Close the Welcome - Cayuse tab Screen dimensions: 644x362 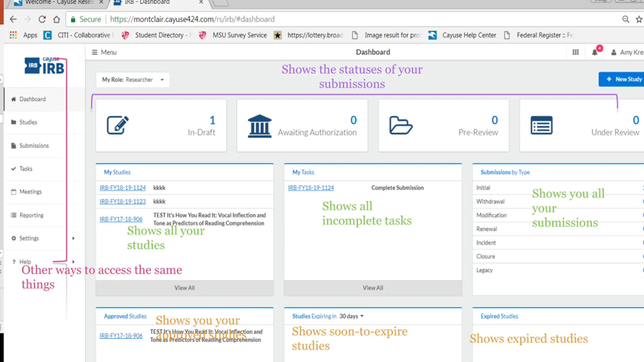click(x=101, y=2)
